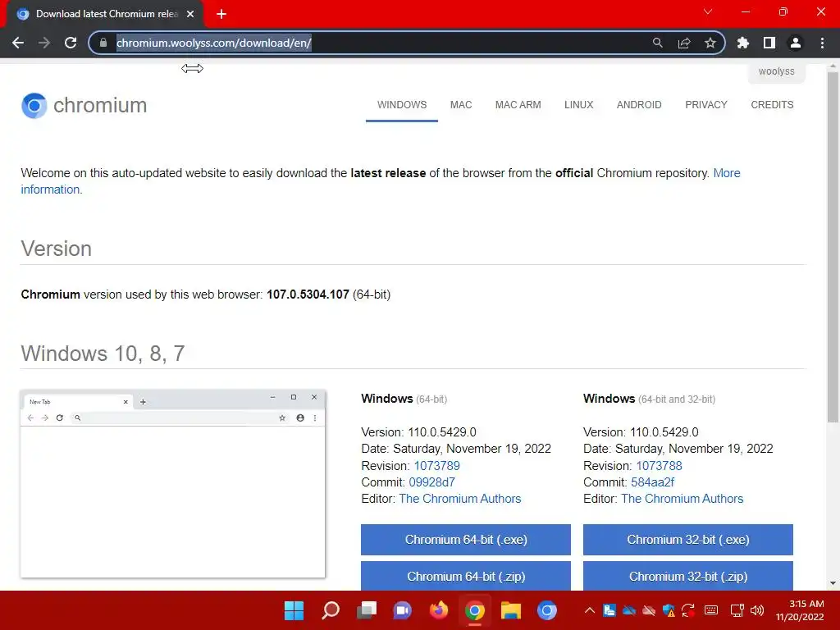Reload the current page
The height and width of the screenshot is (630, 840).
[71, 43]
